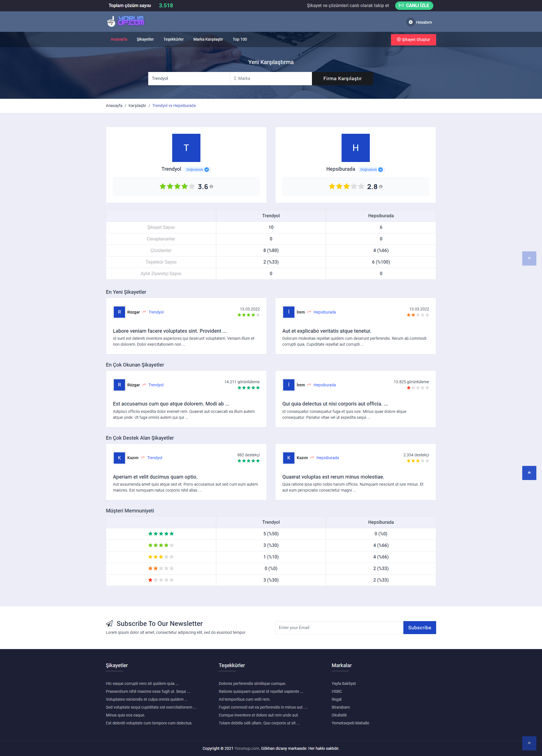Screen dimensions: 542x756
Task: Click the Trendyol verified checkmark badge
Action: tap(207, 170)
